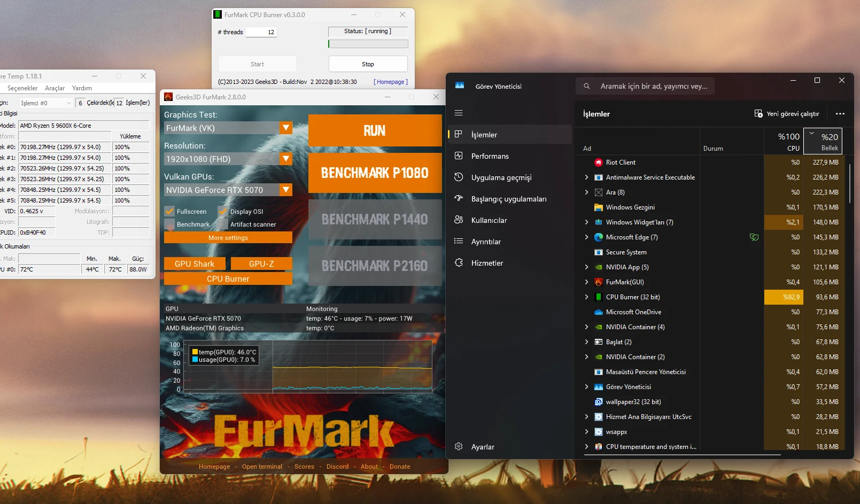Click the Open terminal link
This screenshot has width=860, height=504.
click(262, 467)
